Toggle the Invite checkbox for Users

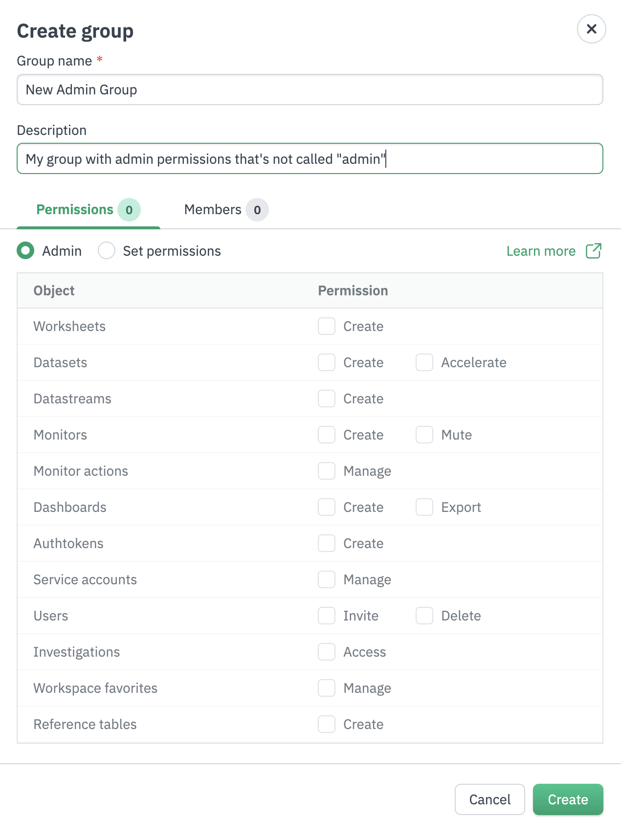[x=327, y=616]
